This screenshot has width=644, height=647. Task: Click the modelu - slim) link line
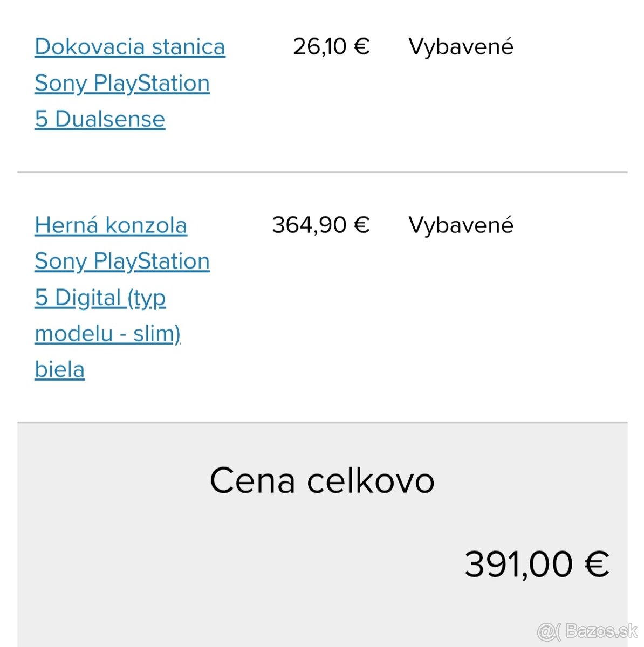(107, 334)
